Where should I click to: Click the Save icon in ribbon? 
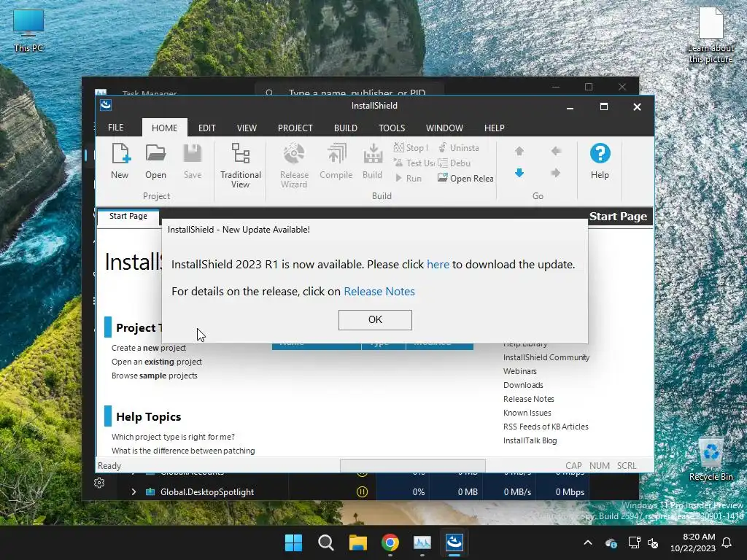coord(193,161)
